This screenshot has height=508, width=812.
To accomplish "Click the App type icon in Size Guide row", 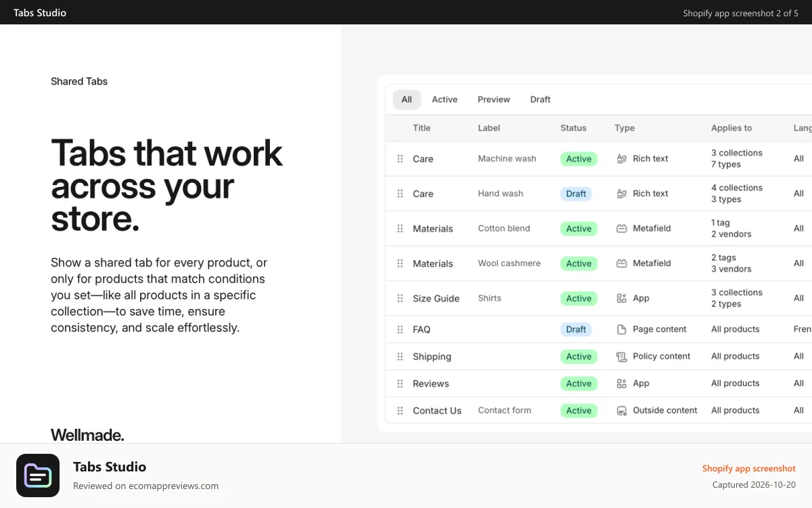I will tap(622, 298).
